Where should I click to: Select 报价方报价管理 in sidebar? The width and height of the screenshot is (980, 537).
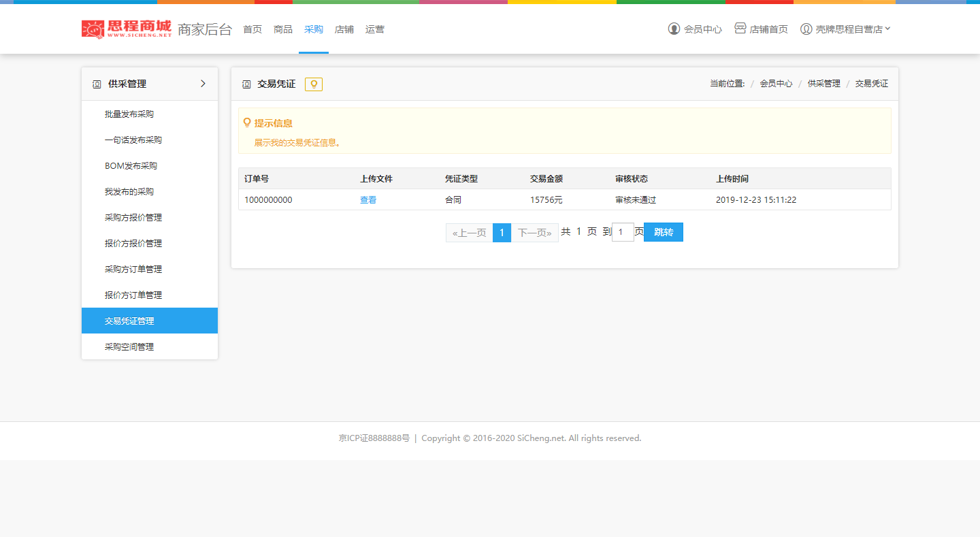[150, 243]
